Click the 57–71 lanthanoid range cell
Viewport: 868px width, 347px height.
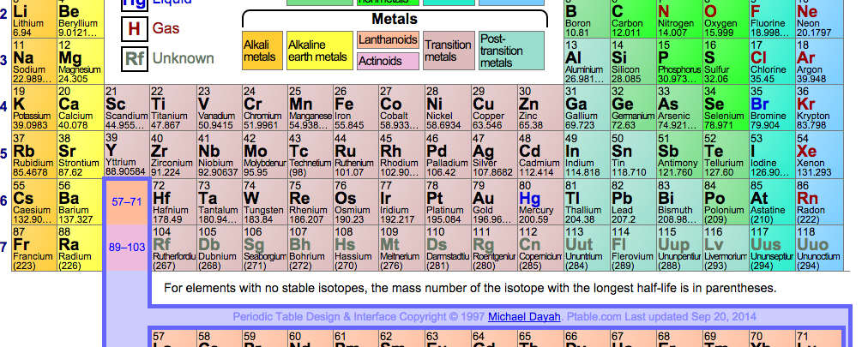point(127,201)
